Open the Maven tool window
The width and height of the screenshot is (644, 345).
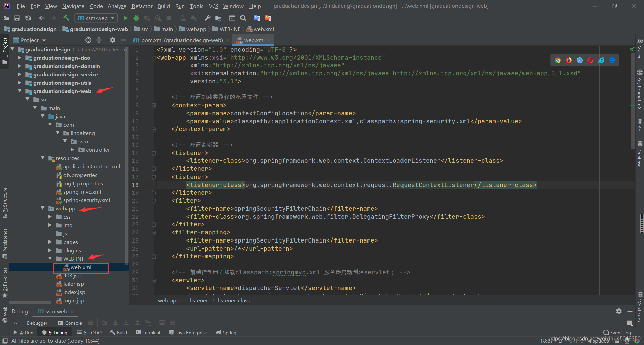coord(640,49)
